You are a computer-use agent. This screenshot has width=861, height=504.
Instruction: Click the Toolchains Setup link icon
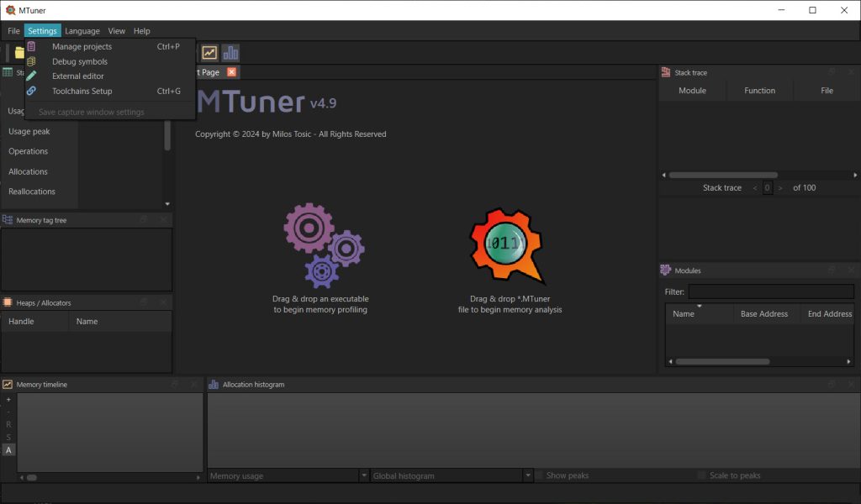[31, 91]
